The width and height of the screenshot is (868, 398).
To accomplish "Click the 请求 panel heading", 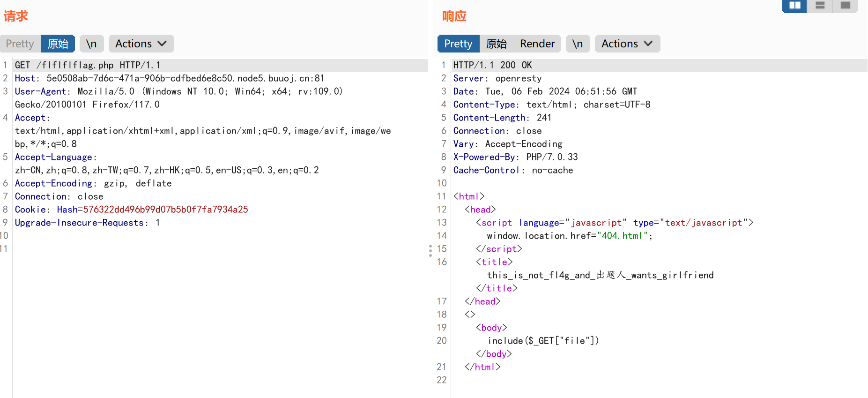I will [x=16, y=16].
